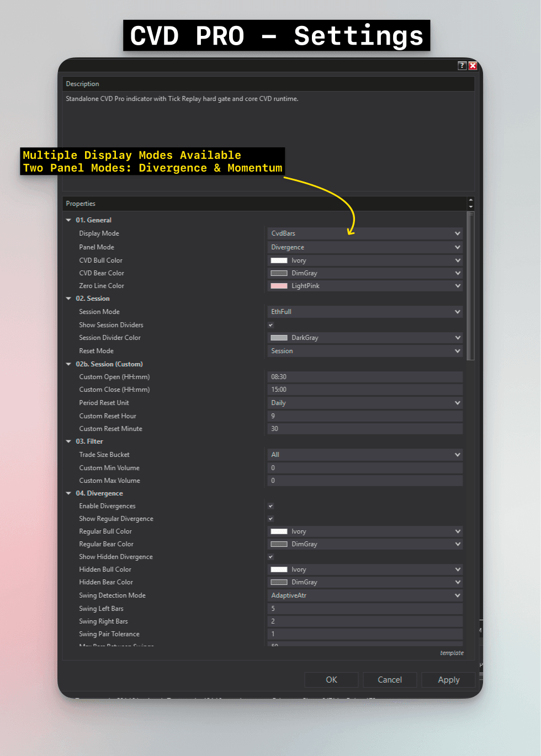
Task: Collapse the 04. Divergence section
Action: coord(68,493)
